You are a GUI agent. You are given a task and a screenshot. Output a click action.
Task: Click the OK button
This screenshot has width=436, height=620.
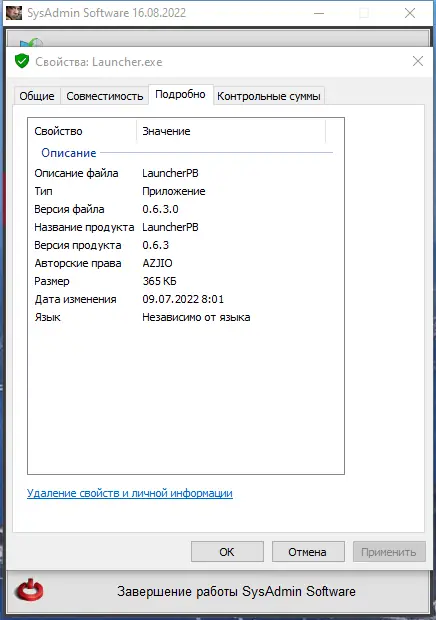tap(227, 552)
